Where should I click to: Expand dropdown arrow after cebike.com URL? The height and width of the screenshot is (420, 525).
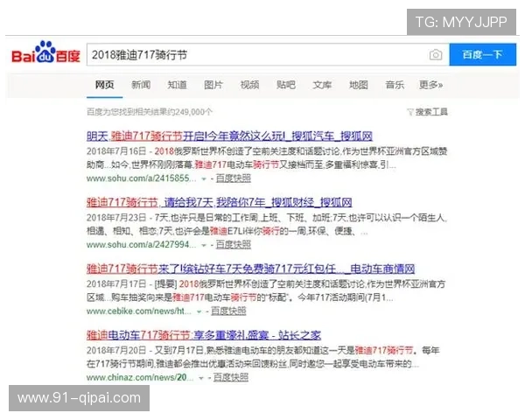(199, 311)
